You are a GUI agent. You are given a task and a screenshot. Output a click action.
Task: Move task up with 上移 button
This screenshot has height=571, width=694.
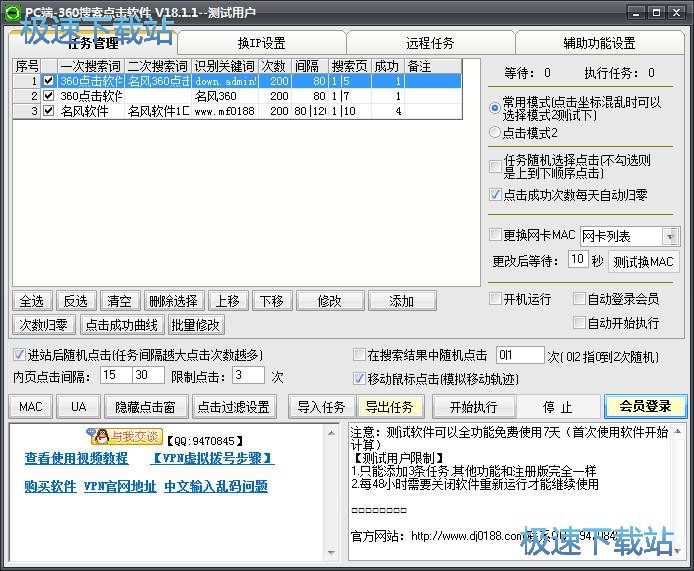(228, 301)
